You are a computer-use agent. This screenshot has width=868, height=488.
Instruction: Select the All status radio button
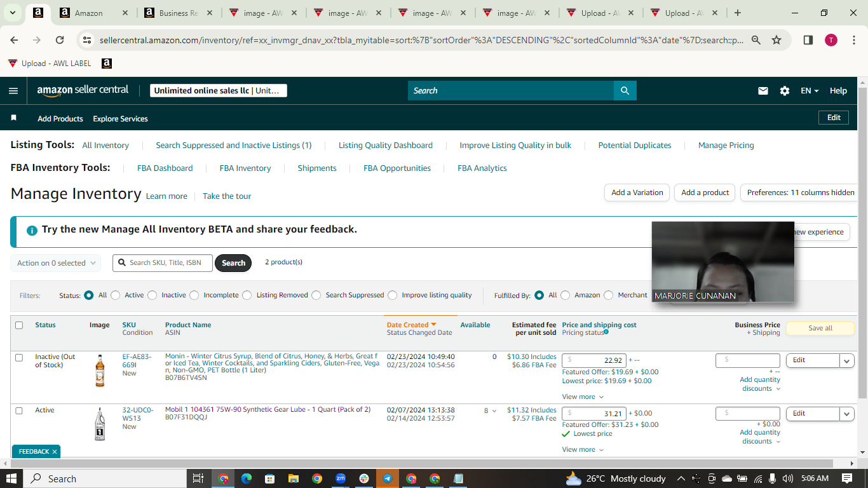tap(89, 295)
